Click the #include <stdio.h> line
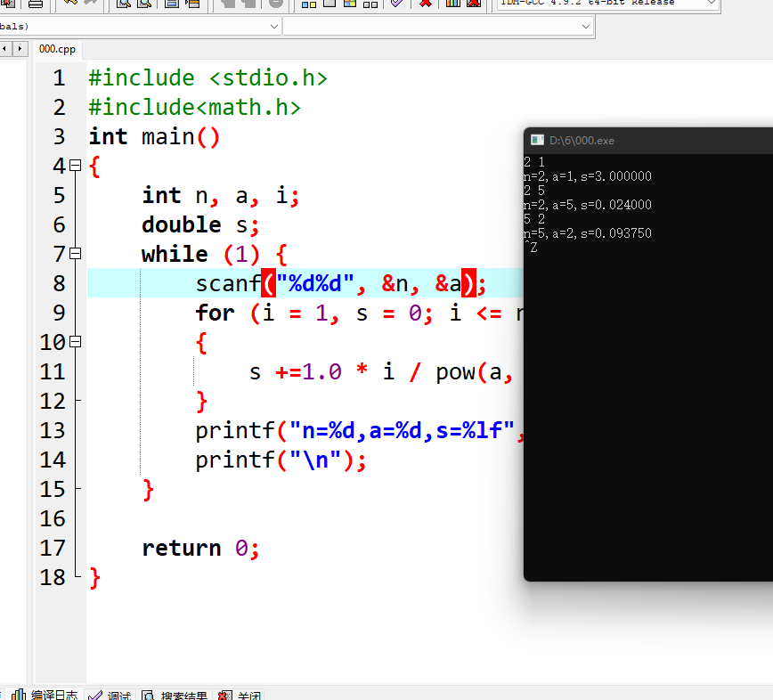The image size is (773, 700). [207, 77]
